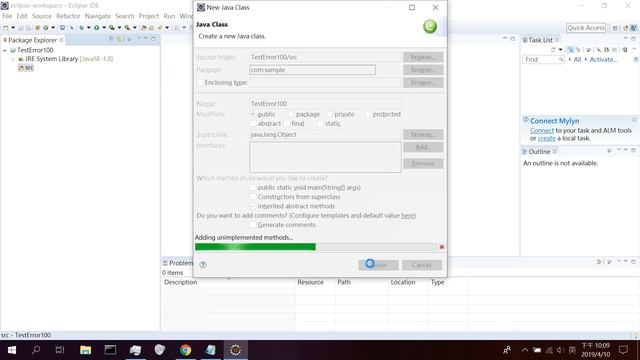Click Focus on Workweek icon in Task List
This screenshot has height=360, width=640.
[588, 50]
